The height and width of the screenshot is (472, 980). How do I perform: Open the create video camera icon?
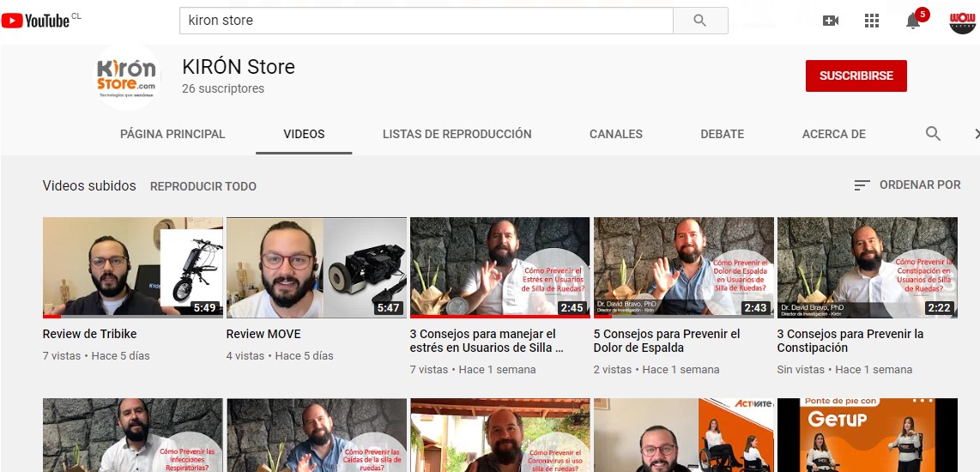tap(830, 21)
